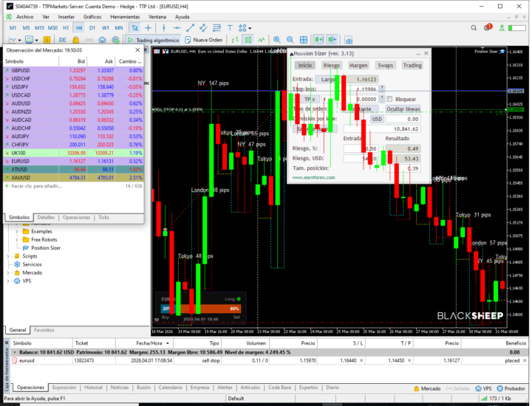Zoom out on the chart
Viewport: 532px width, 406px height.
pyautogui.click(x=290, y=40)
